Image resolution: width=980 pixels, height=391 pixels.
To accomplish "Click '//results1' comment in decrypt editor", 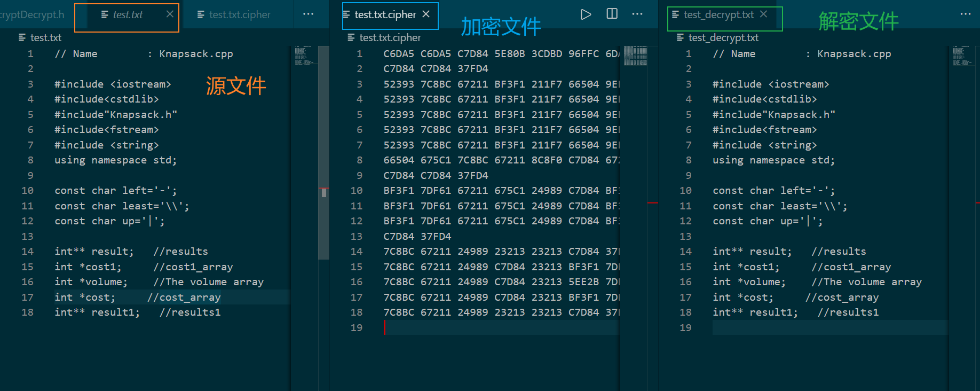I will pyautogui.click(x=848, y=312).
